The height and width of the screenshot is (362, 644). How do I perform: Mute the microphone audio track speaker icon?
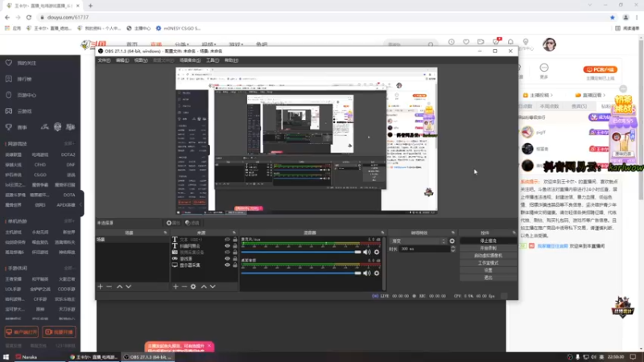pyautogui.click(x=367, y=252)
